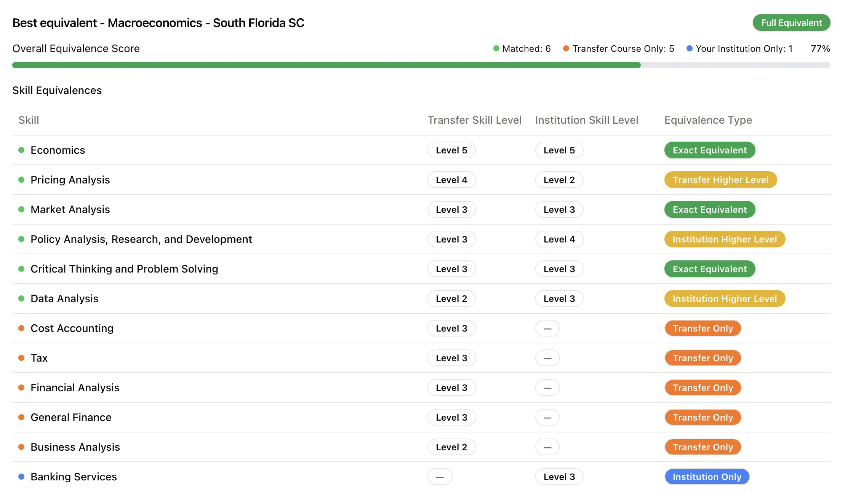The image size is (845, 504).
Task: Click the blue dot beside Banking Services
Action: coord(21,477)
